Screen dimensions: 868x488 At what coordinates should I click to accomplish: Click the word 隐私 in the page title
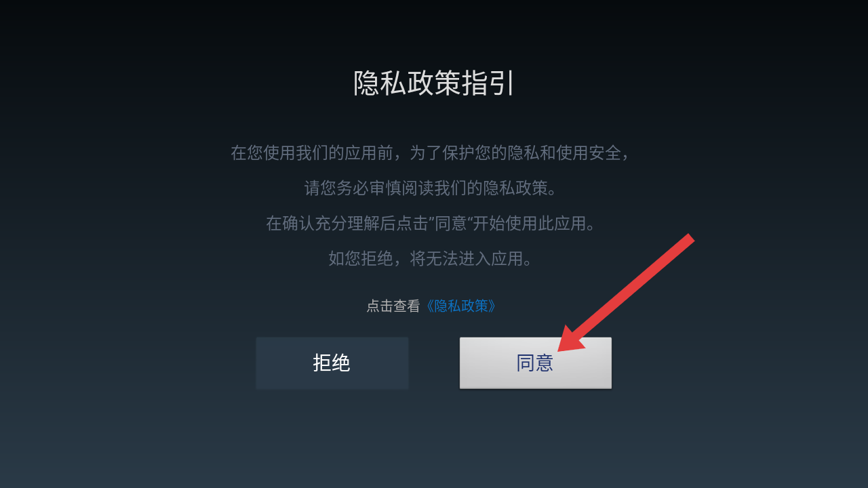click(380, 83)
